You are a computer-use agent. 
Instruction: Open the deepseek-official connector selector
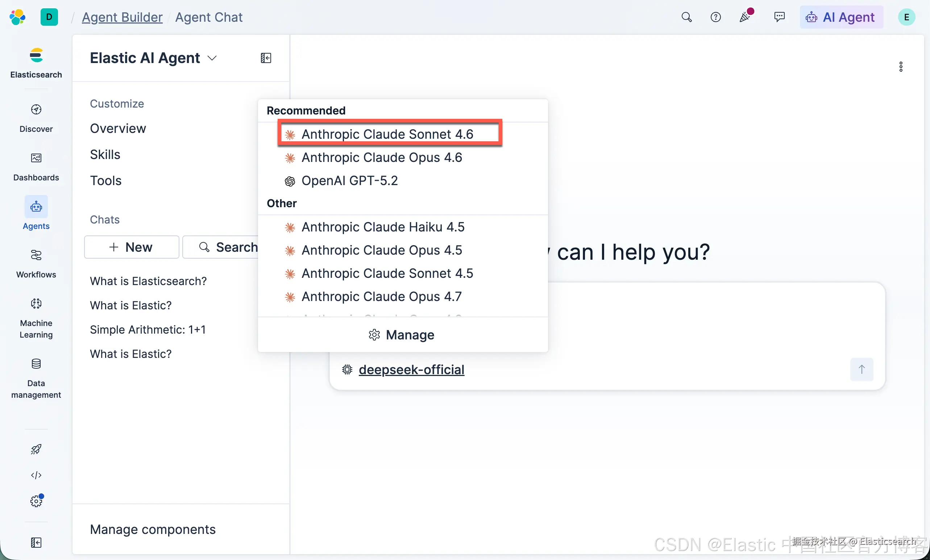(411, 369)
